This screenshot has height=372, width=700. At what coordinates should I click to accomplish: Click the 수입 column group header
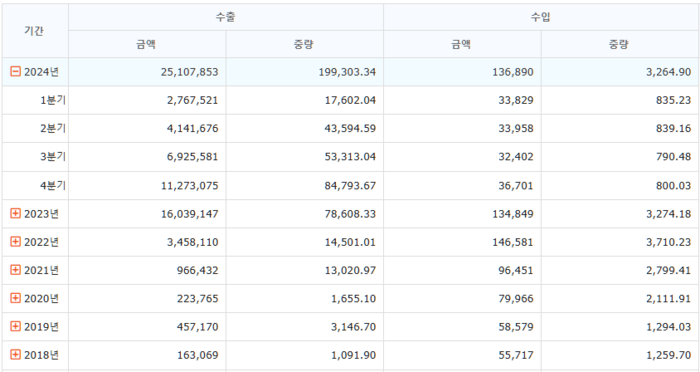[541, 17]
